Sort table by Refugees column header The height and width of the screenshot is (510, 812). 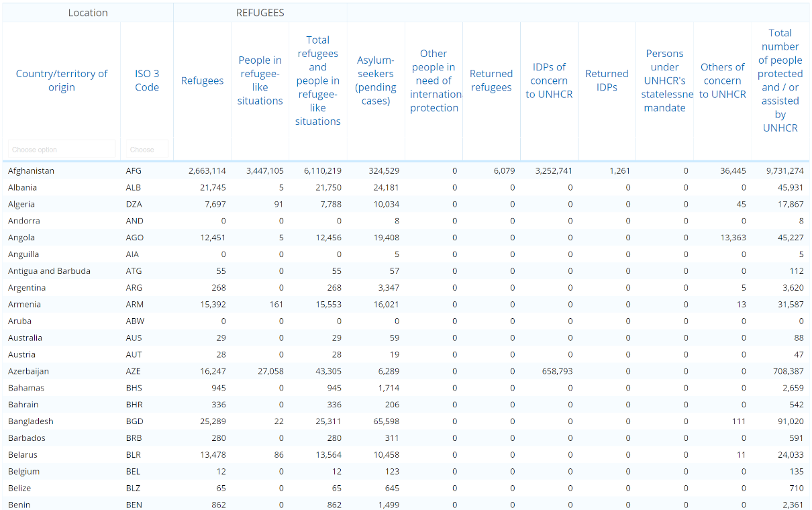(x=202, y=81)
